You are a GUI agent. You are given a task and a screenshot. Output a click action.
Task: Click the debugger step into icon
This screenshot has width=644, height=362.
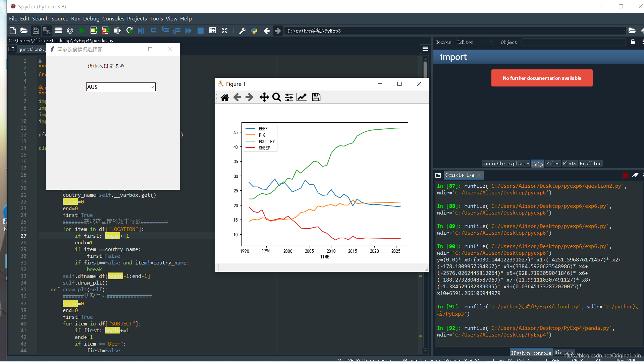[165, 31]
